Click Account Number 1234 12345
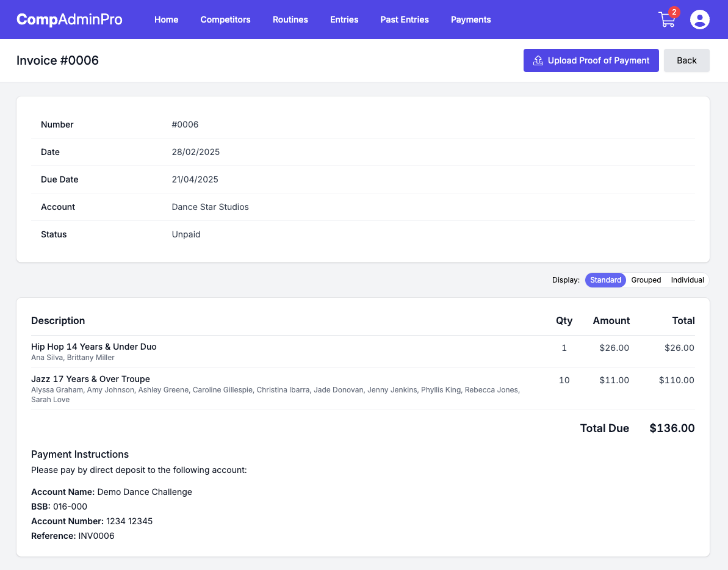The width and height of the screenshot is (728, 570). coord(92,521)
